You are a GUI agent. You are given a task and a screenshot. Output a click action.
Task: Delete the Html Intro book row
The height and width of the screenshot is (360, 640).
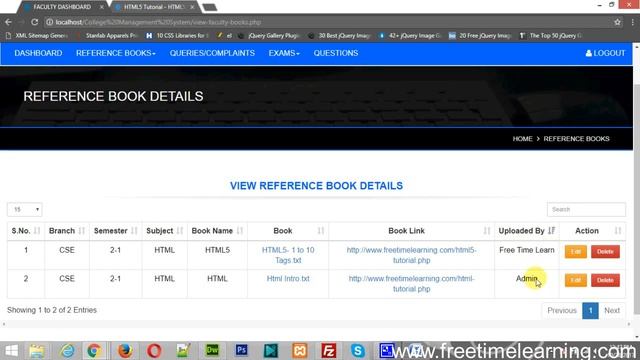[605, 280]
